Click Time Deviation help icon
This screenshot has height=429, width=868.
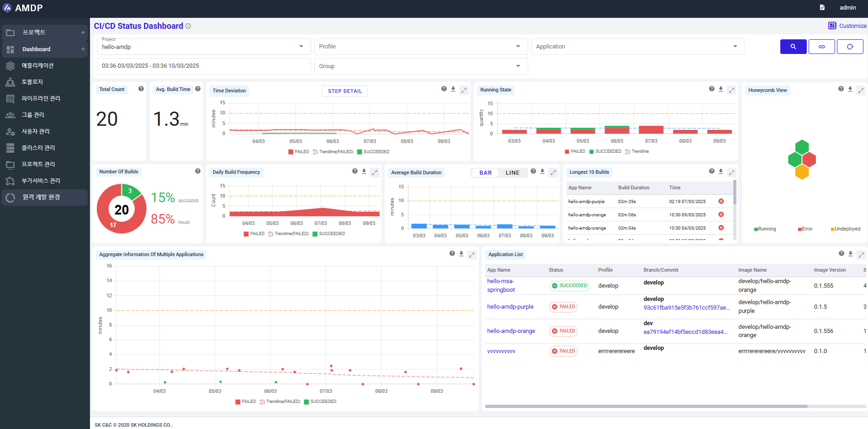(444, 89)
